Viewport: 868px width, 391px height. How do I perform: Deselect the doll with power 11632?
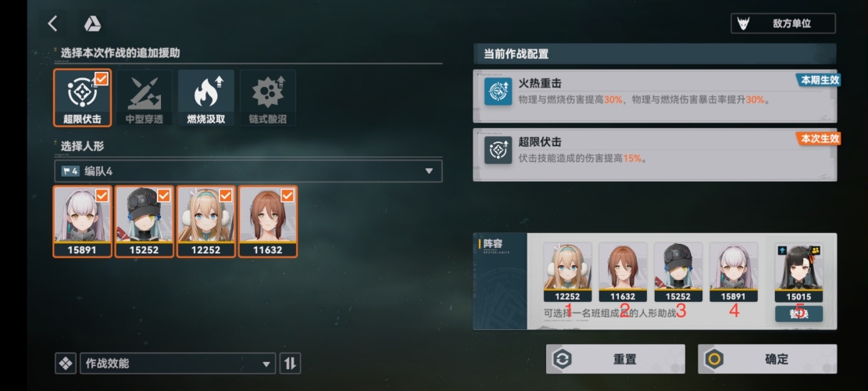point(268,221)
